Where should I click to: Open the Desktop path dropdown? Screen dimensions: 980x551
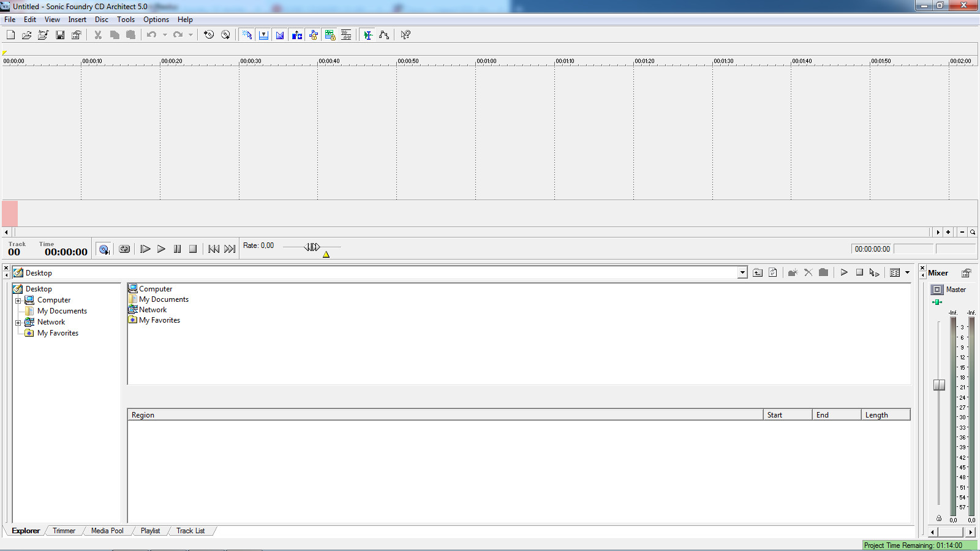(x=742, y=273)
